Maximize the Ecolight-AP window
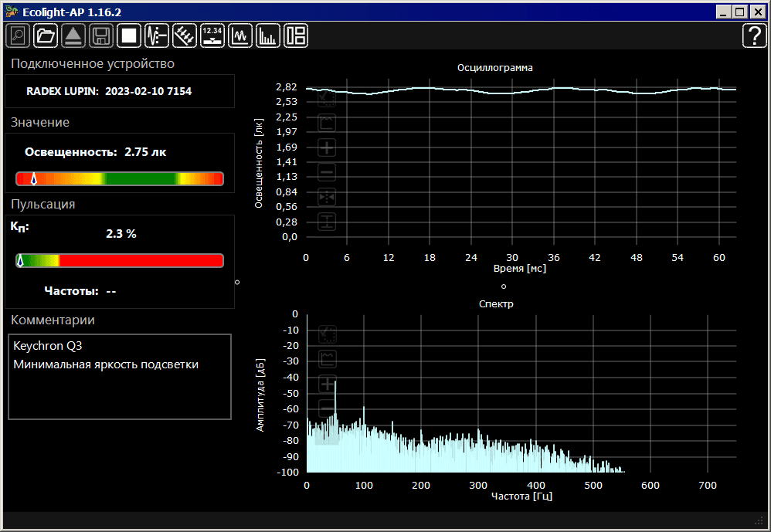771x532 pixels. 739,12
